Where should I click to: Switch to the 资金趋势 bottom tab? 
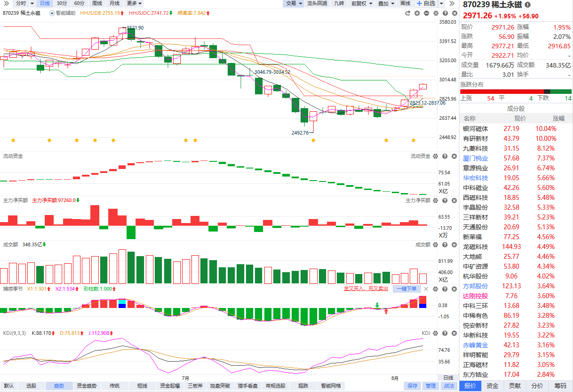click(x=87, y=386)
